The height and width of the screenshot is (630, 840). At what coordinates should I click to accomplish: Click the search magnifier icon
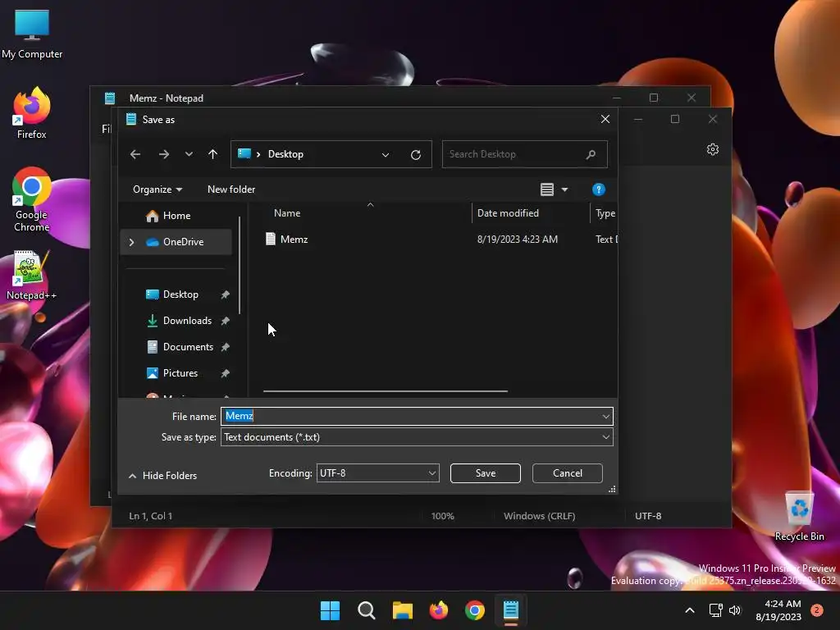point(591,154)
